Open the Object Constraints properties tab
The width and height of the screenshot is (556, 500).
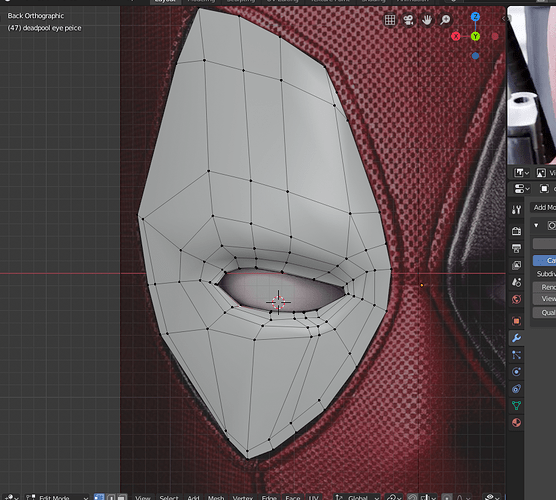[516, 389]
